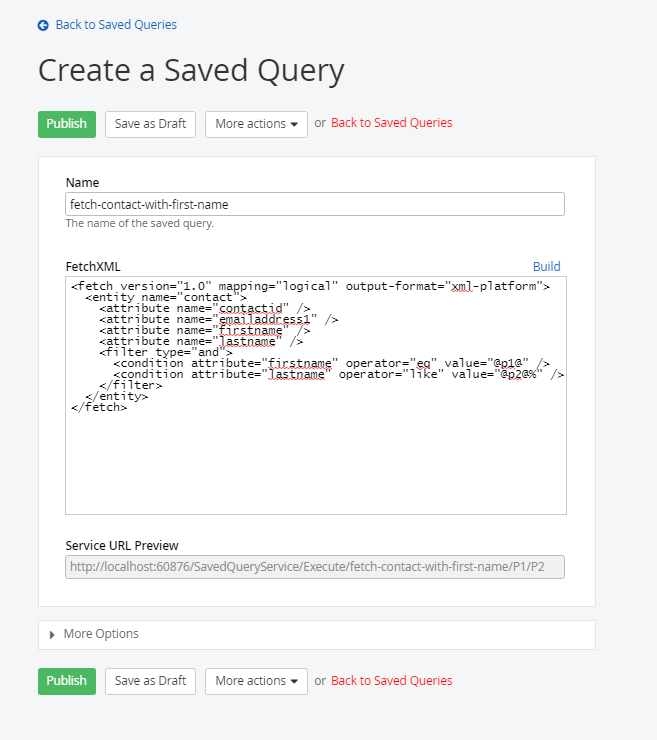Image resolution: width=657 pixels, height=740 pixels.
Task: Click the bottom Save as Draft button
Action: [151, 681]
